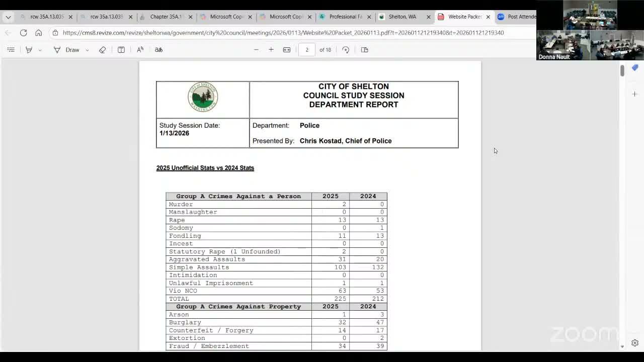The height and width of the screenshot is (362, 644).
Task: Click the 'Statutory Rape (1 Unfounded)' row label
Action: coord(225,251)
